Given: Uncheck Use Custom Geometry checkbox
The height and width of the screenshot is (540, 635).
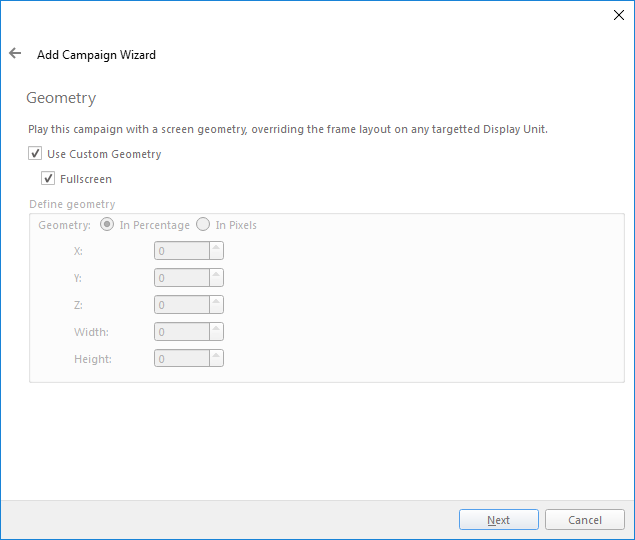Looking at the screenshot, I should [35, 154].
